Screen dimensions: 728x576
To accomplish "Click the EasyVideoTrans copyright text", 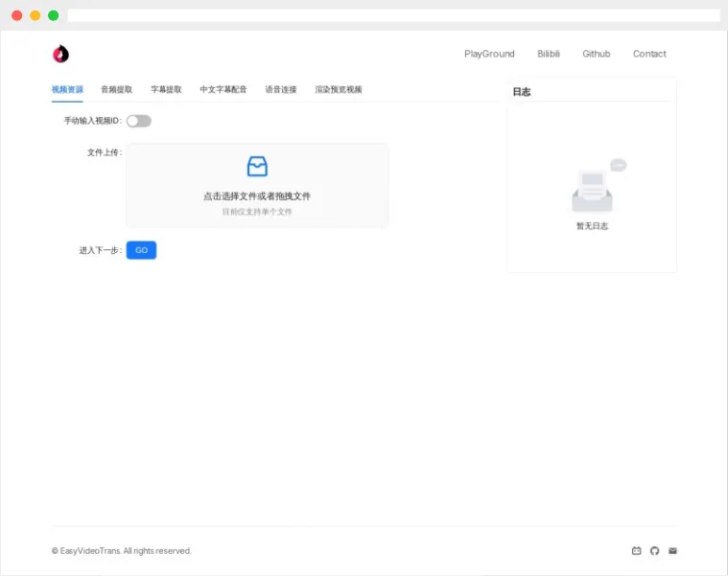I will click(121, 550).
